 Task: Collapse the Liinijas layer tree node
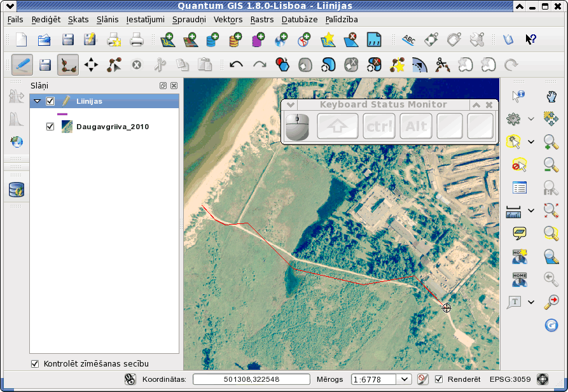38,101
